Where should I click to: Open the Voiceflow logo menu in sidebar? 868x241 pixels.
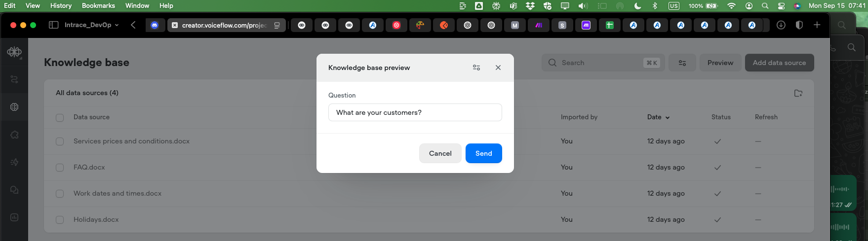14,52
